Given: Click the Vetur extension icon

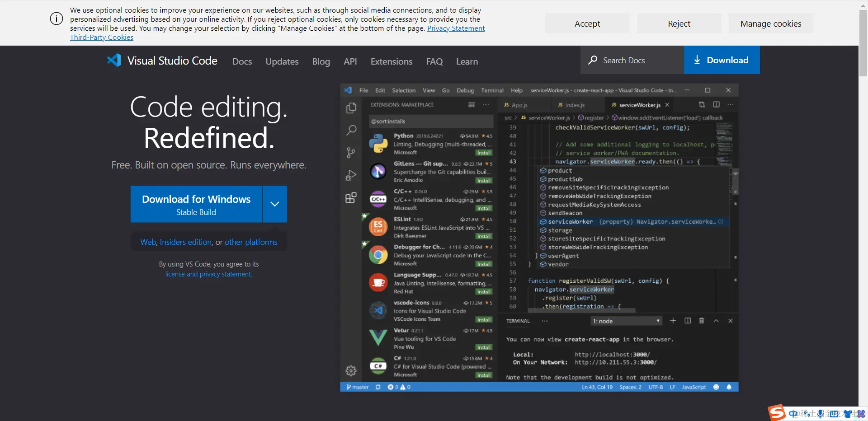Looking at the screenshot, I should (378, 338).
